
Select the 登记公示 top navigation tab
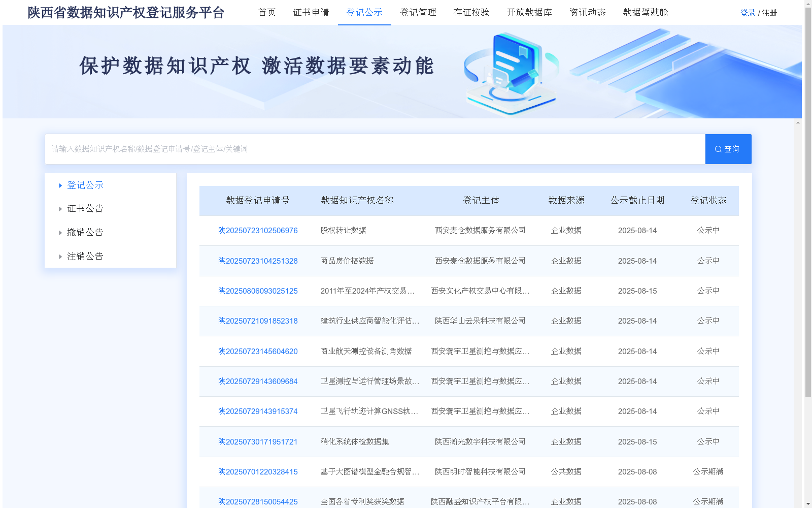364,12
